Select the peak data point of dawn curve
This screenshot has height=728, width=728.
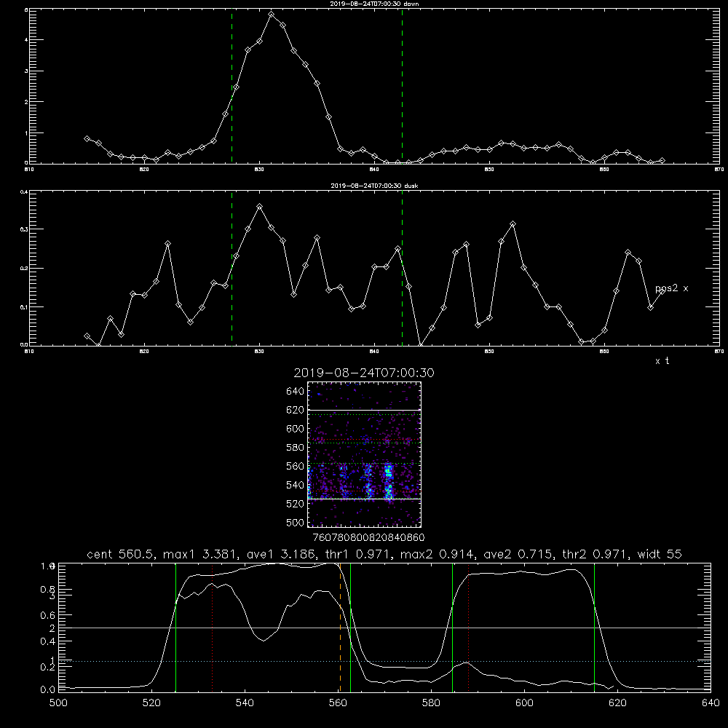pyautogui.click(x=272, y=15)
